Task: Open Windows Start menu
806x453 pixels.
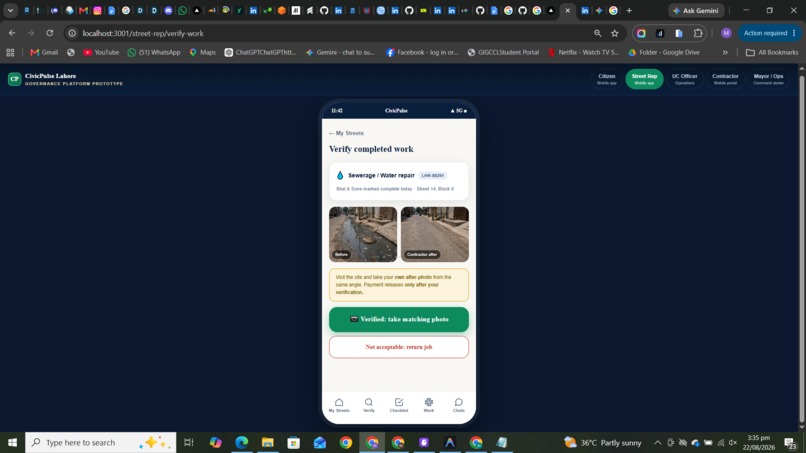Action: pos(12,442)
